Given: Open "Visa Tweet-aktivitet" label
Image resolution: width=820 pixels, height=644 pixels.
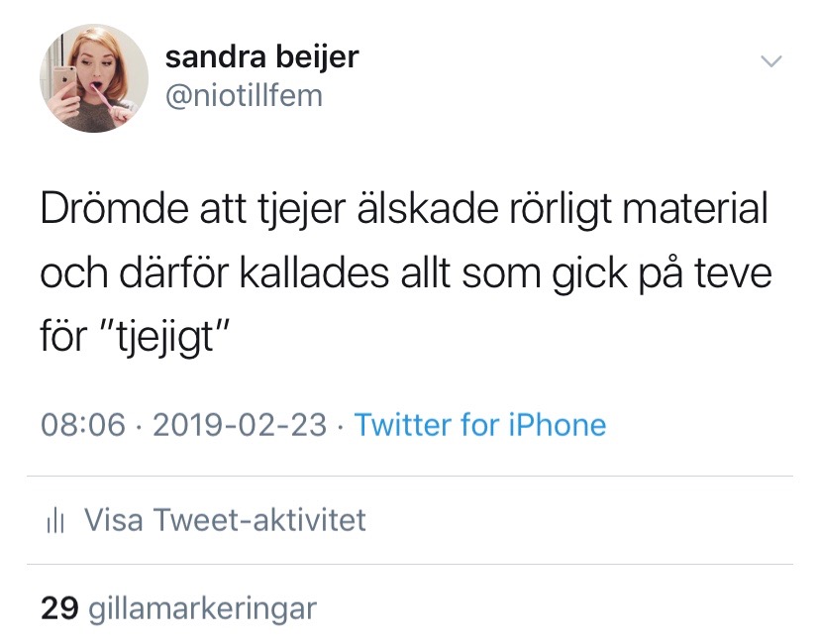Looking at the screenshot, I should point(225,520).
